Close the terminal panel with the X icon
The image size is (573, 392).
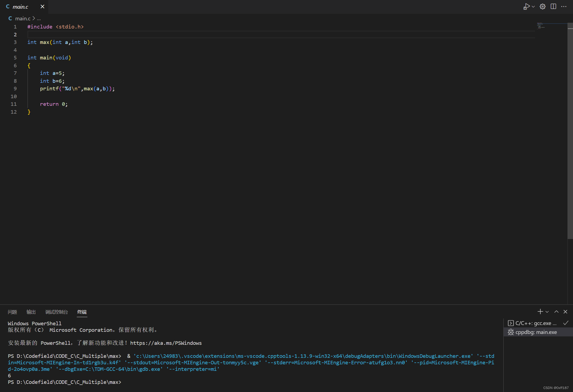565,312
